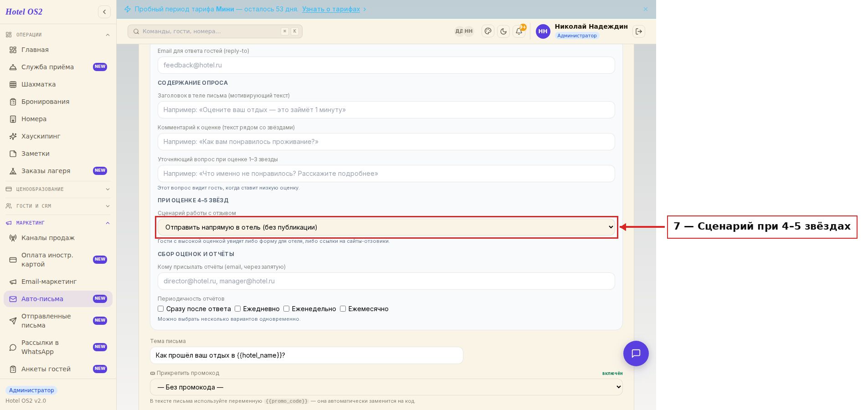The width and height of the screenshot is (868, 410).
Task: Check 'Ежемесячно' checkbox
Action: [343, 309]
